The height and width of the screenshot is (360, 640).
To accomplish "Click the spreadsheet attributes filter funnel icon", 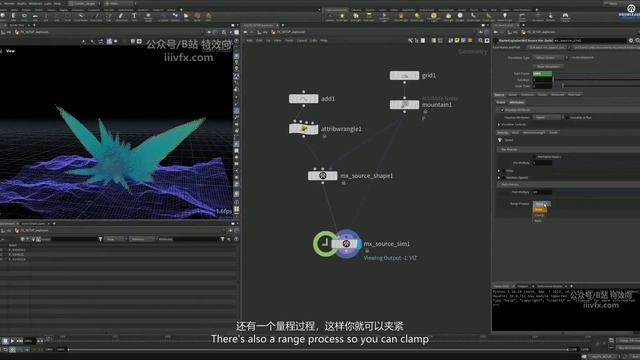I will tap(222, 239).
